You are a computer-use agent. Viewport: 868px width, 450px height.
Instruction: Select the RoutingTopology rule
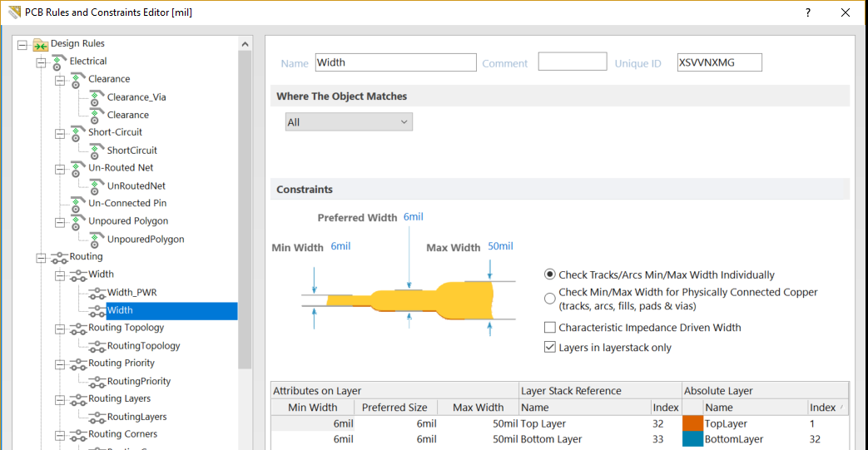click(143, 346)
